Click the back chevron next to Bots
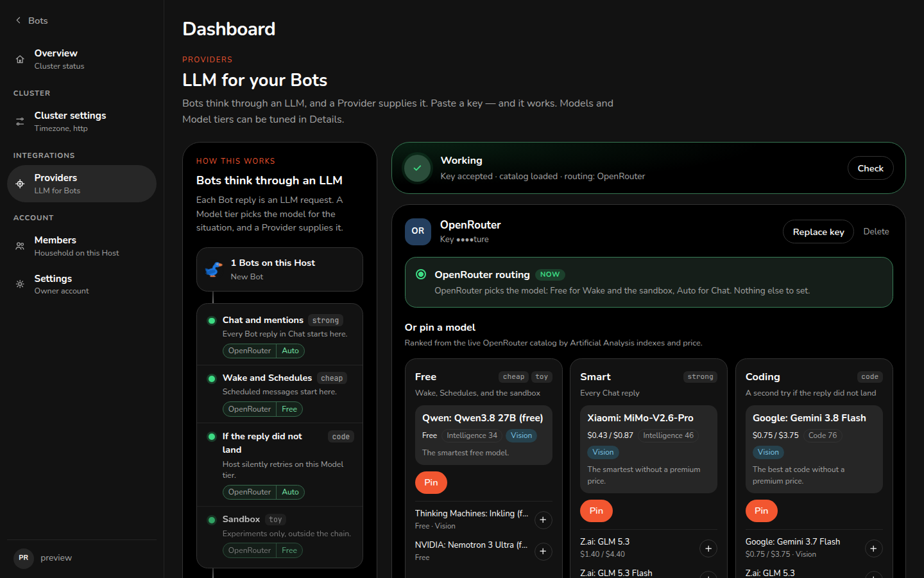924x578 pixels. point(18,21)
